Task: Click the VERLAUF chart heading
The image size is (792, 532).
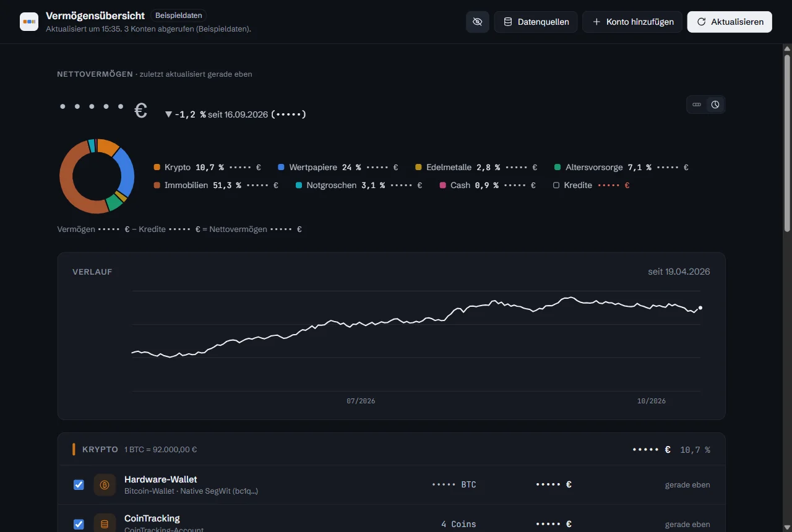Action: click(92, 272)
